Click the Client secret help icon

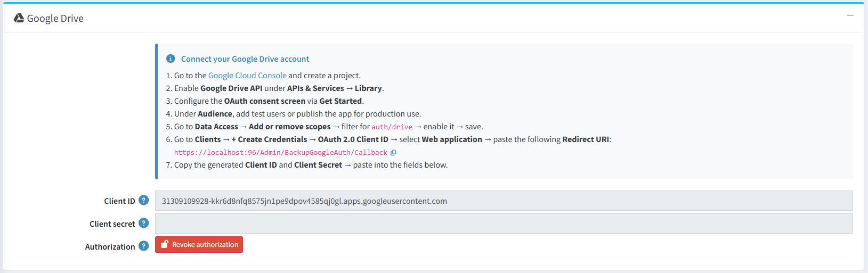(x=143, y=223)
